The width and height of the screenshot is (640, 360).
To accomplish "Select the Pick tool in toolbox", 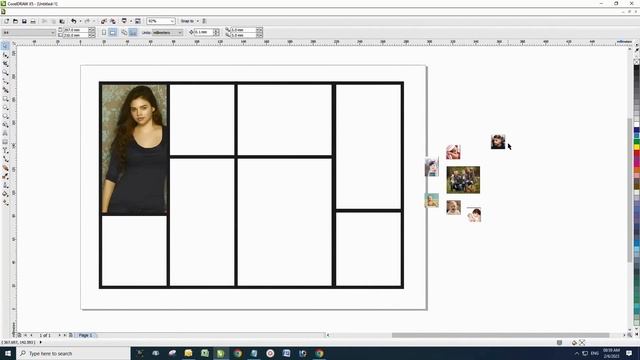I will pyautogui.click(x=5, y=46).
